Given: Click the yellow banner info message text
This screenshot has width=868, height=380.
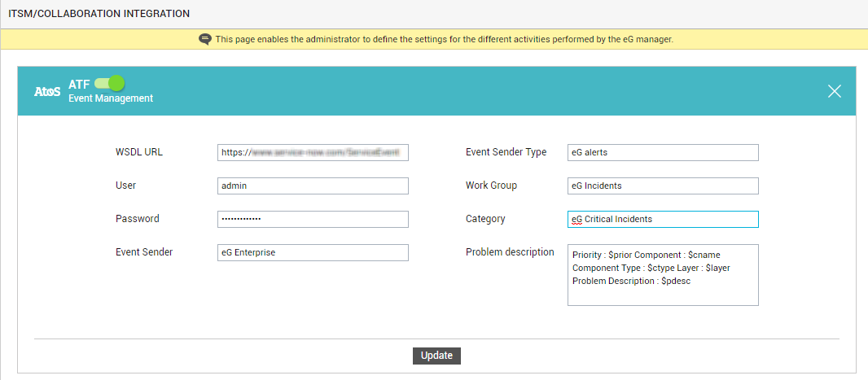Looking at the screenshot, I should (x=444, y=39).
